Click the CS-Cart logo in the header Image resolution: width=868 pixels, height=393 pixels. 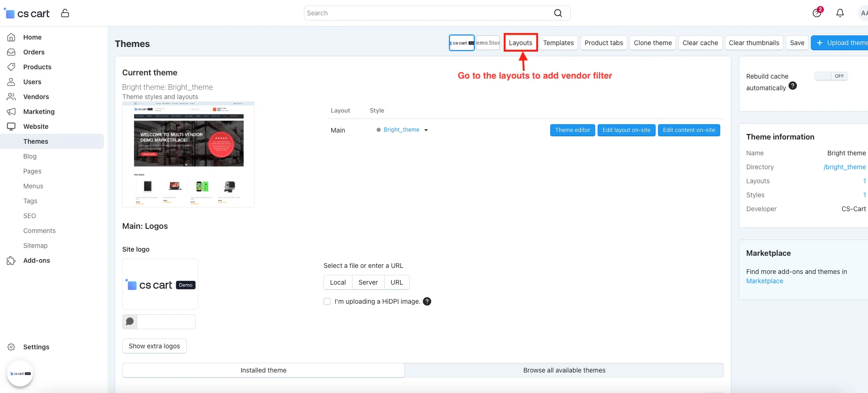point(27,13)
